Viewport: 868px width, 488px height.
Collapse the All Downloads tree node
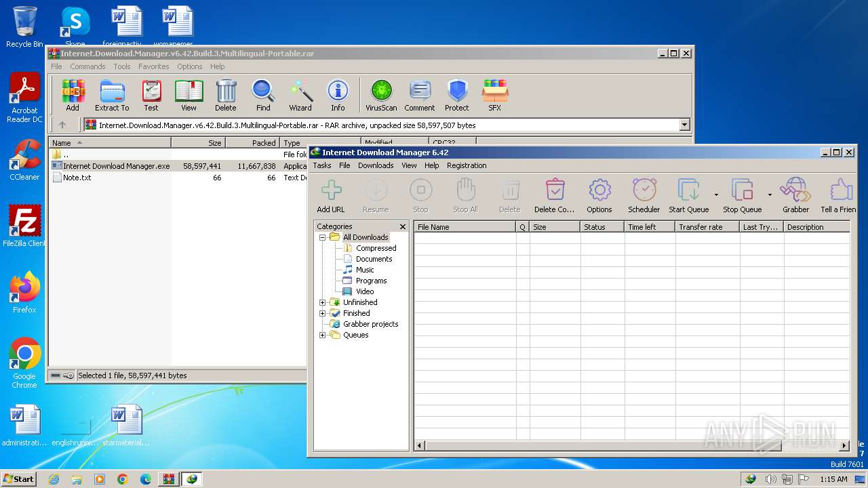tap(323, 237)
